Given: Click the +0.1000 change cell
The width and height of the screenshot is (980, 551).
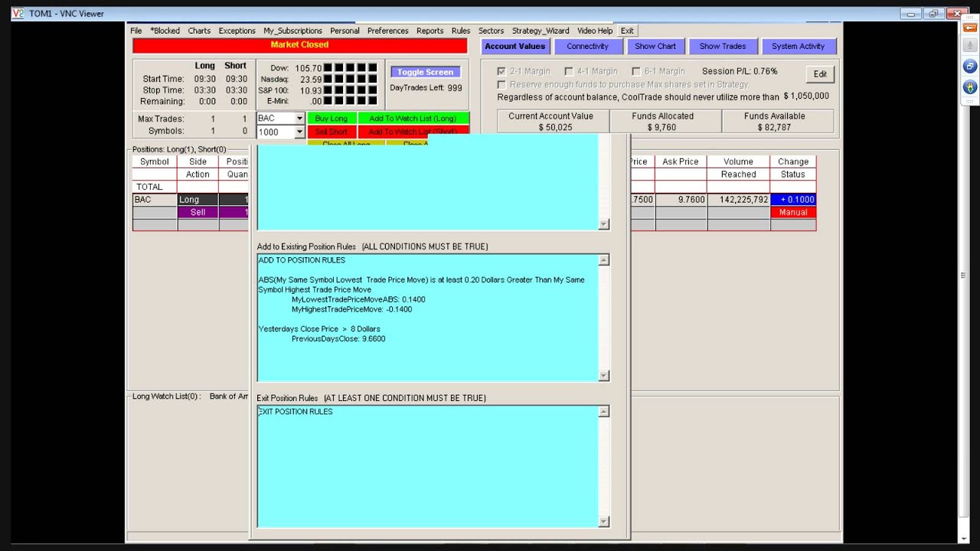Looking at the screenshot, I should click(793, 200).
